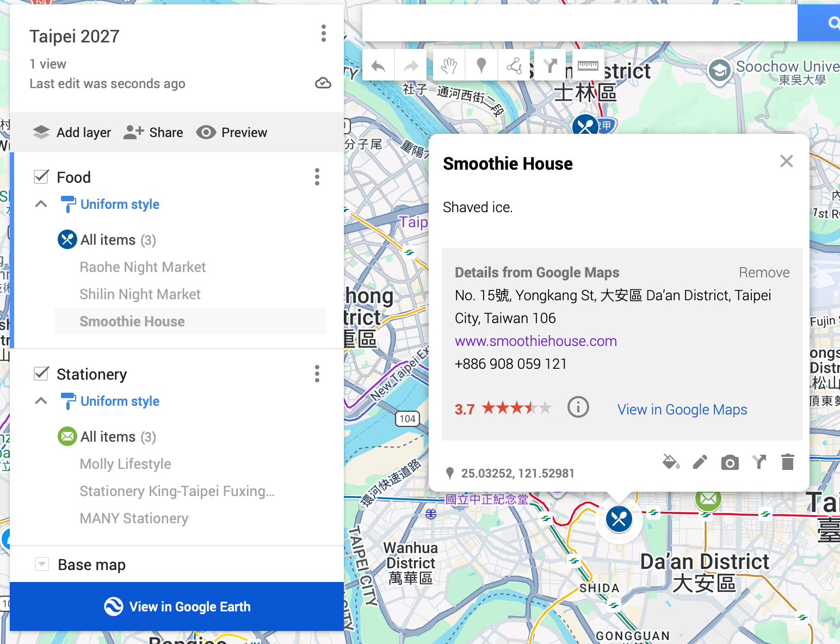Open Uniform style for the Food layer
Viewport: 840px width, 644px height.
(x=110, y=205)
